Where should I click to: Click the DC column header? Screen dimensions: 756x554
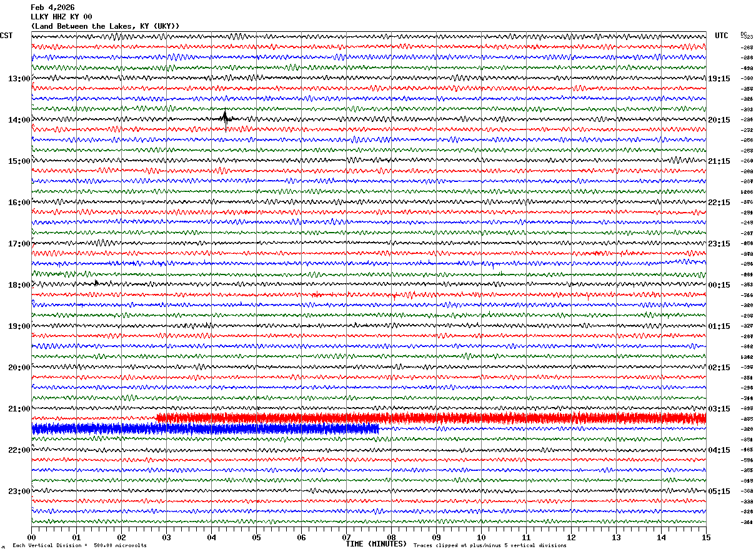click(744, 34)
